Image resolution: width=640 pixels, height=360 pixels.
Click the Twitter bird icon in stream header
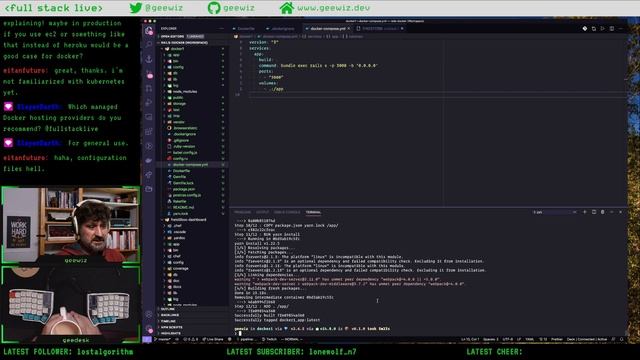[x=136, y=8]
